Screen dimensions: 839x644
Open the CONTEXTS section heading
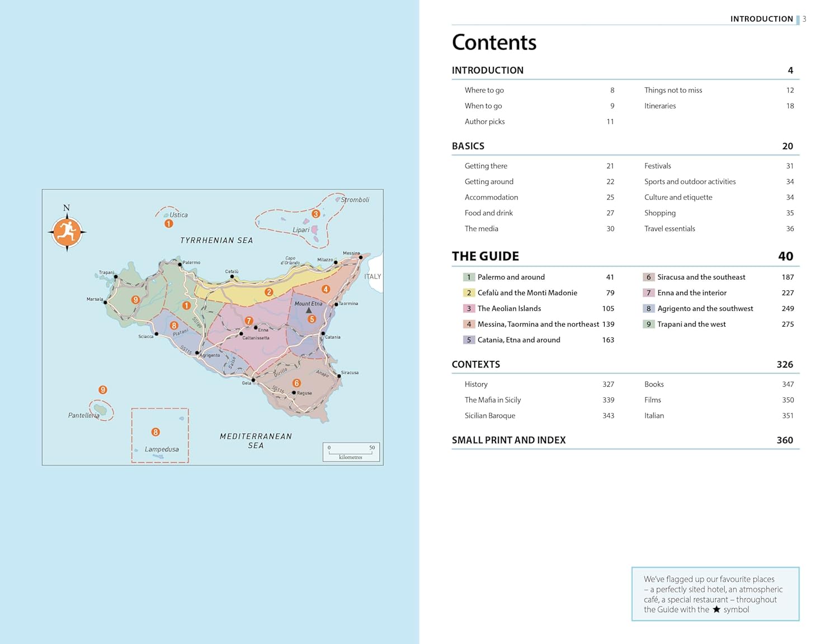[475, 364]
